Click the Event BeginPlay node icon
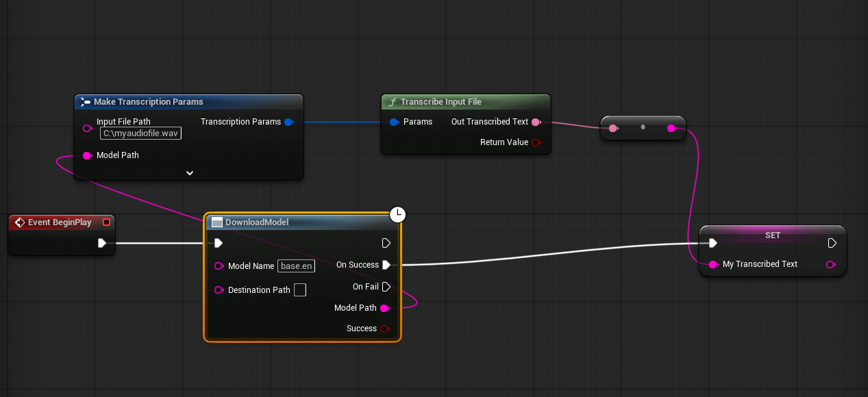Image resolution: width=868 pixels, height=397 pixels. click(20, 222)
